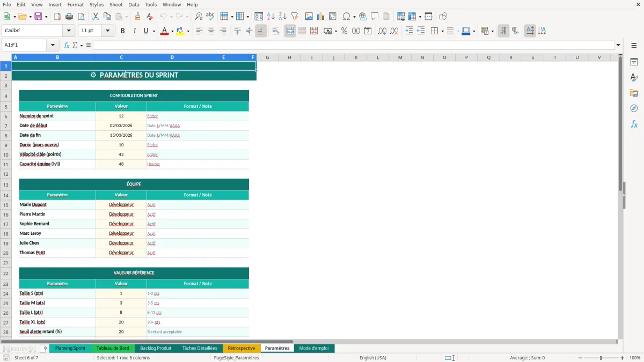Expand the formula bar

pos(618,45)
